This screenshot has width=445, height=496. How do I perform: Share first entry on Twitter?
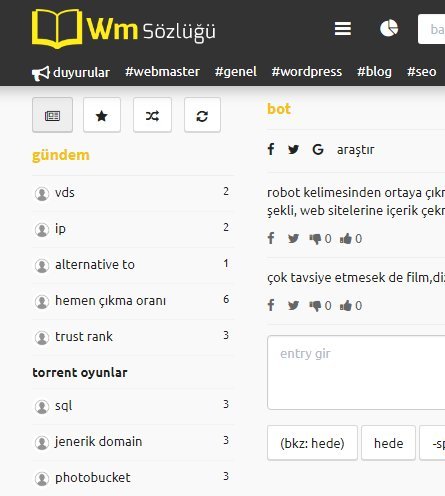pos(293,239)
